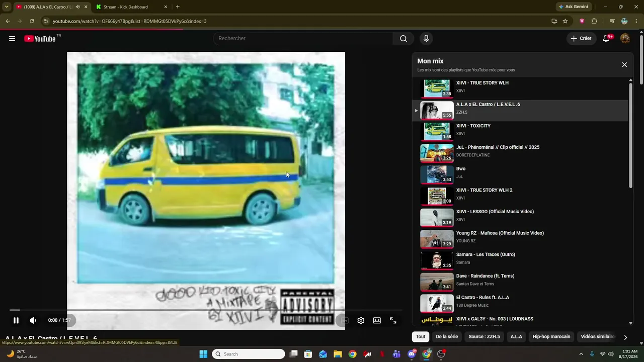Viewport: 644px width, 362px height.
Task: Open the taskbar volume speaker control
Action: [611, 354]
